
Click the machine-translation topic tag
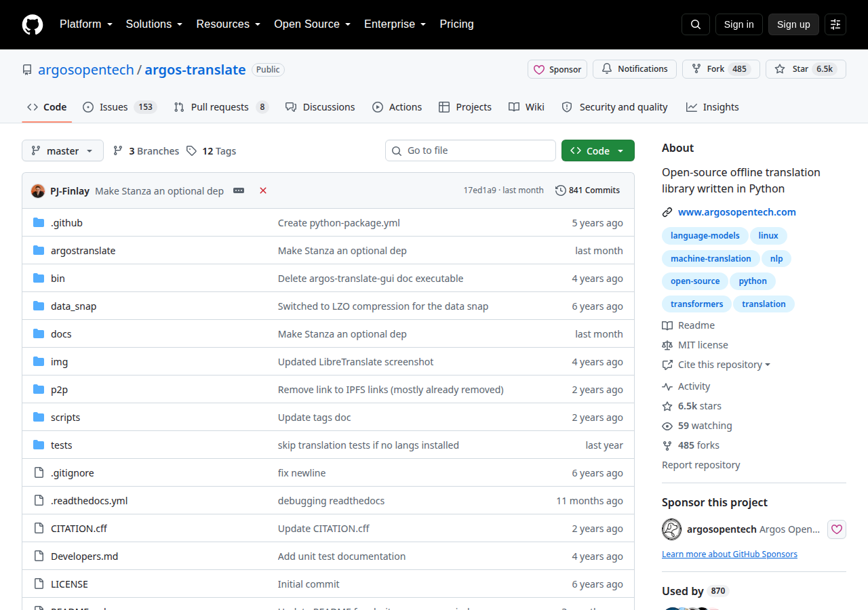coord(711,258)
